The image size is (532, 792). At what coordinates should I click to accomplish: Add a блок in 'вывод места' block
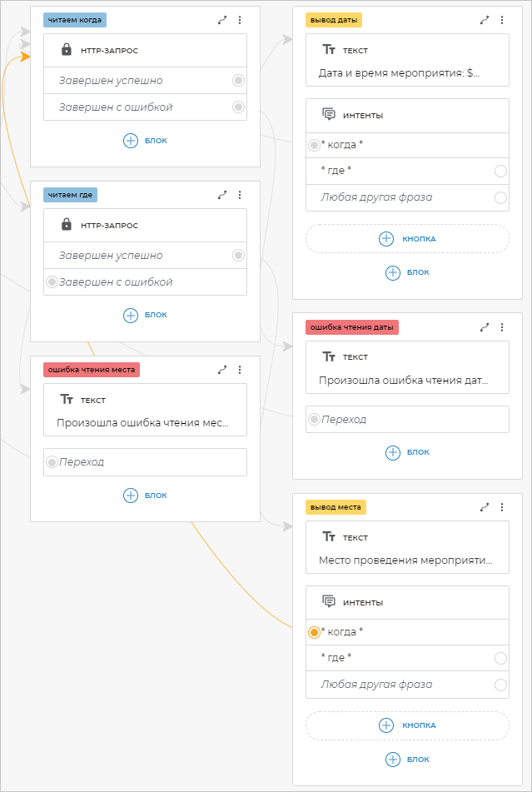[407, 759]
